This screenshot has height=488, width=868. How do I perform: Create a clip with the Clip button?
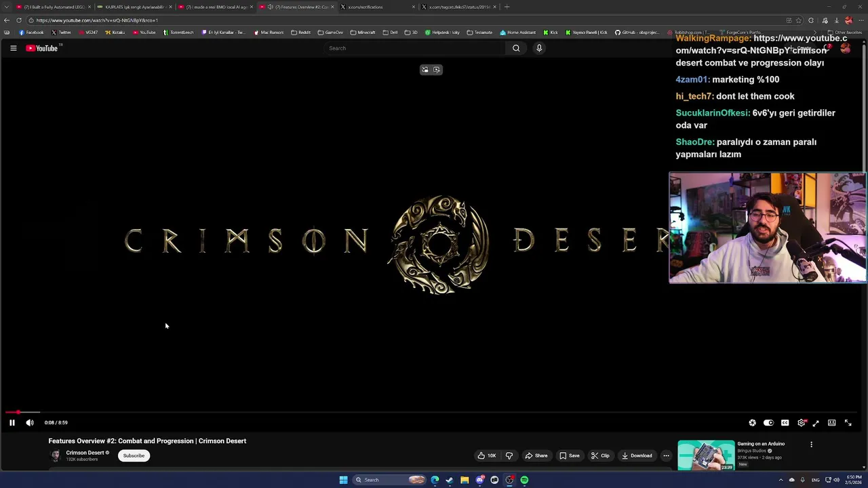click(600, 455)
